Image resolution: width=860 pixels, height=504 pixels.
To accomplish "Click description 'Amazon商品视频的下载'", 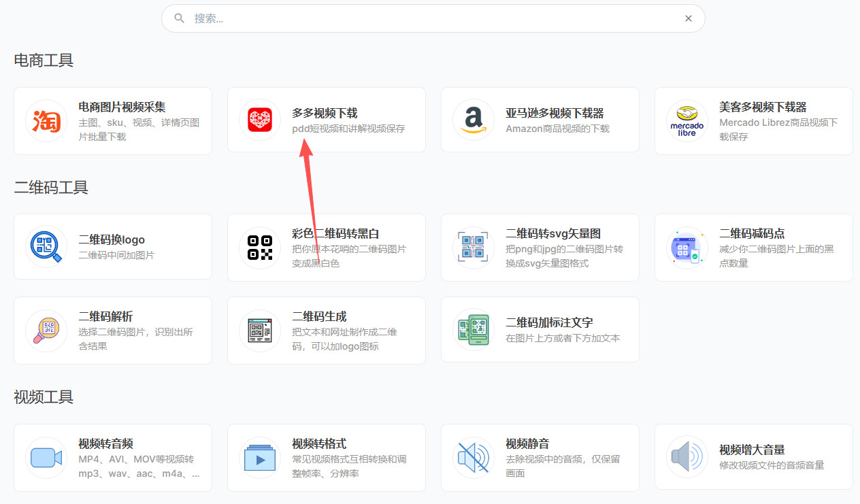I will pyautogui.click(x=558, y=128).
